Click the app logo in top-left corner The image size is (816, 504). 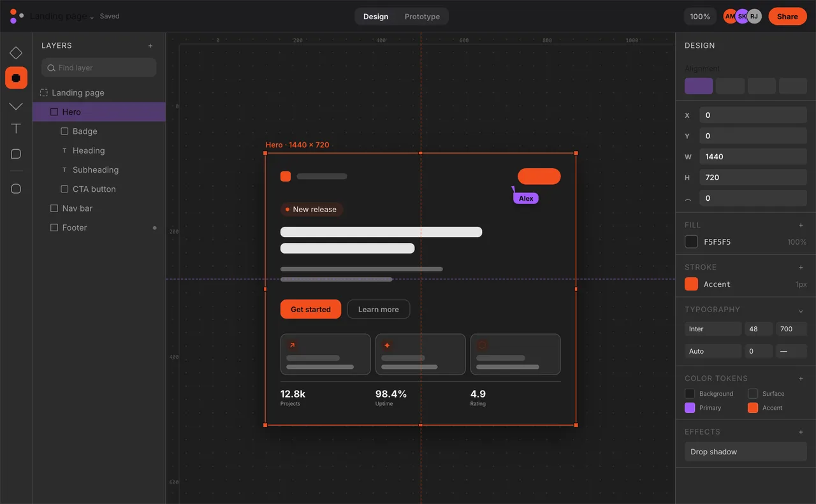pyautogui.click(x=17, y=16)
